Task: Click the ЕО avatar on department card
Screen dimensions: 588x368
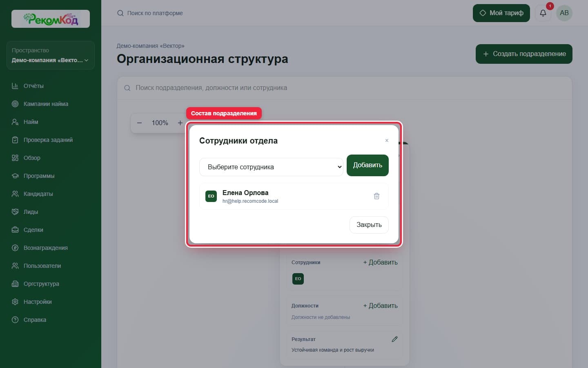Action: coord(298,279)
